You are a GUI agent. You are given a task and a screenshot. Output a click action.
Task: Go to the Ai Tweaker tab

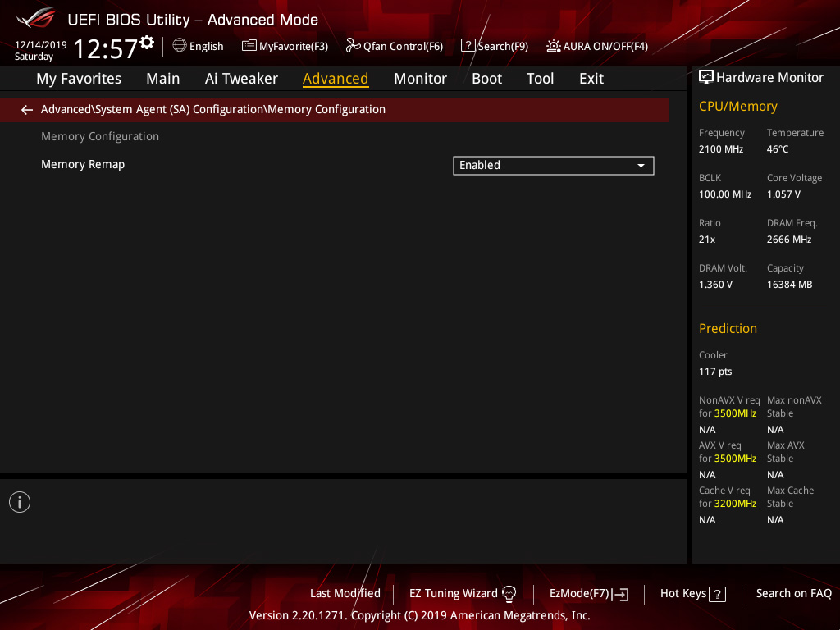point(241,79)
